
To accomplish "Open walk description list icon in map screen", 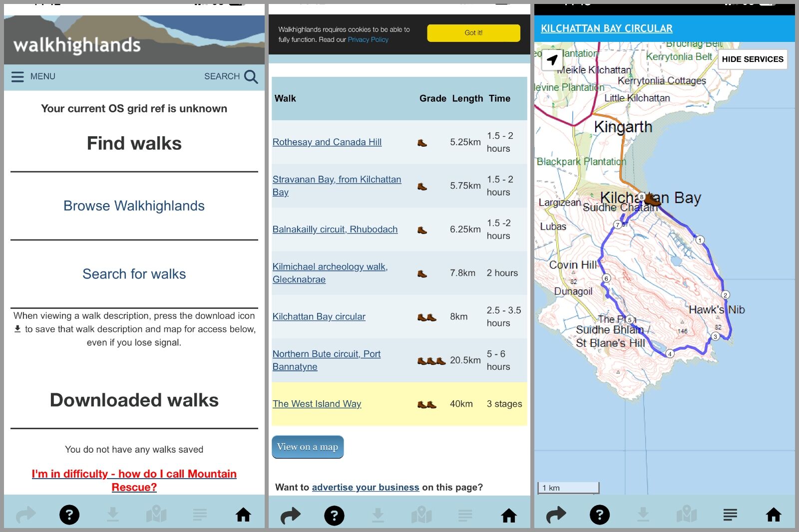I will point(730,515).
